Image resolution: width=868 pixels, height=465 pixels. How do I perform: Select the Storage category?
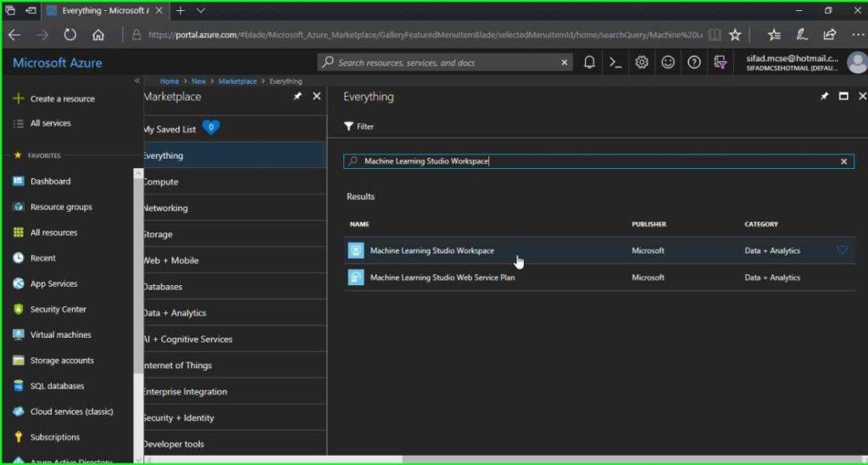[236, 234]
